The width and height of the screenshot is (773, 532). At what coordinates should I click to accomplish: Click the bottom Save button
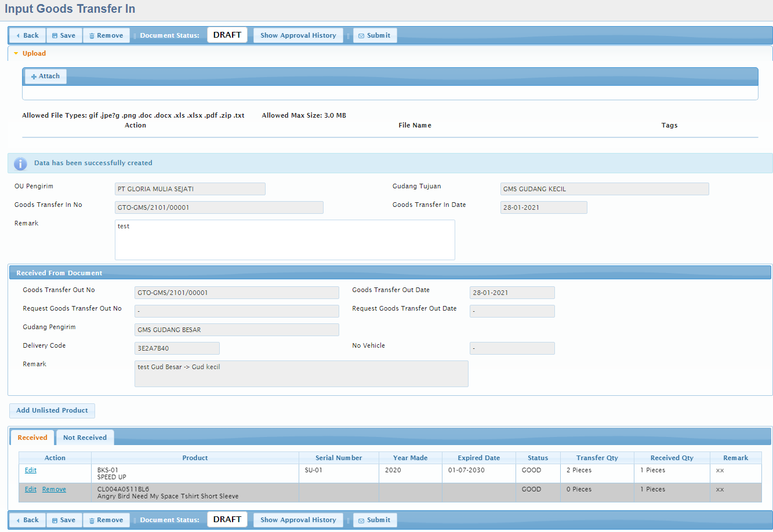(64, 520)
